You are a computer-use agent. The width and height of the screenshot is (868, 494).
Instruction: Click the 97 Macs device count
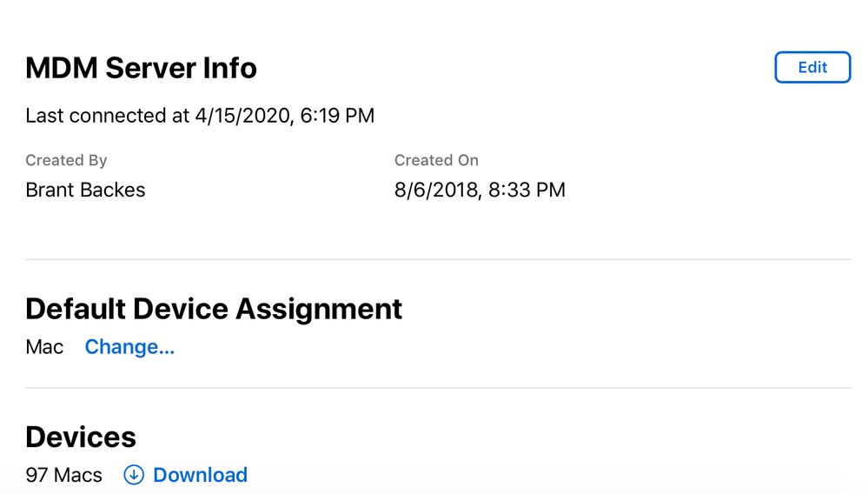(63, 475)
